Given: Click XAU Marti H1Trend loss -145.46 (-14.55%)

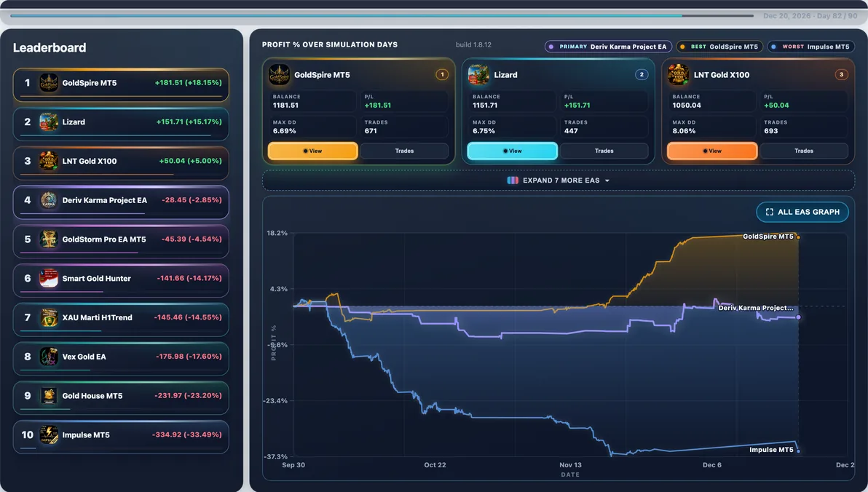Looking at the screenshot, I should click(189, 317).
